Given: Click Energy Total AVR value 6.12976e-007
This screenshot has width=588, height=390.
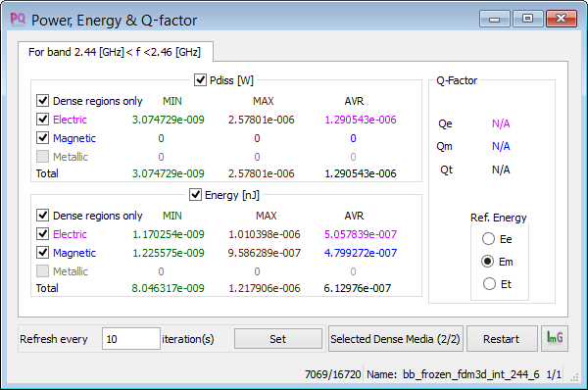Looking at the screenshot, I should pos(358,288).
